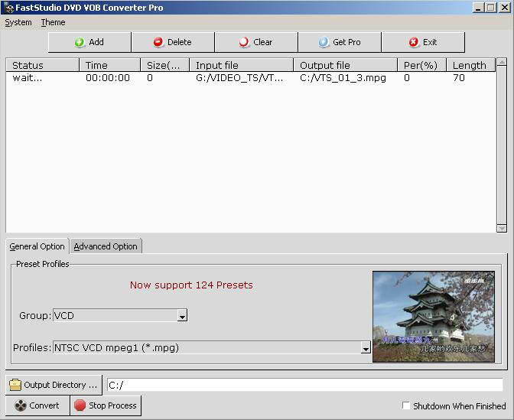Click 'Now support 124 Presets' text
Image resolution: width=514 pixels, height=420 pixels.
pyautogui.click(x=191, y=285)
